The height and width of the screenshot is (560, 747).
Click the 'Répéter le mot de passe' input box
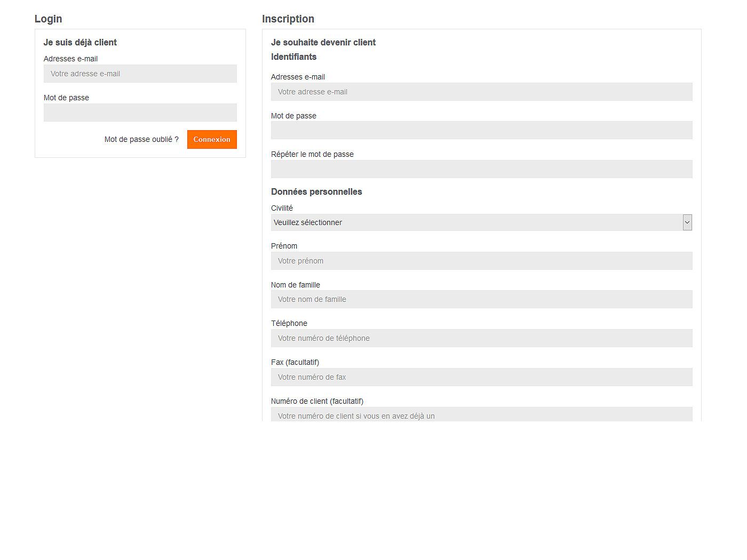(x=481, y=169)
